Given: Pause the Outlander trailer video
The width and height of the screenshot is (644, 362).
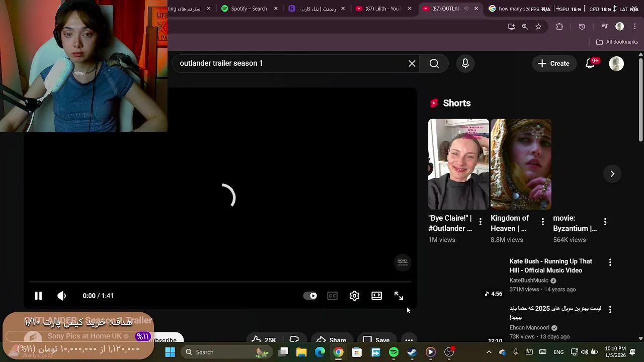Looking at the screenshot, I should click(x=38, y=296).
